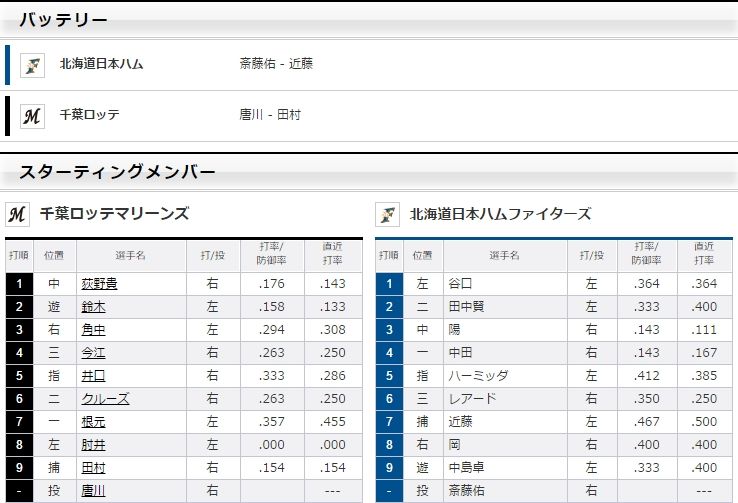The height and width of the screenshot is (503, 738).
Task: Click batting average .176 for 荻野貴
Action: (272, 284)
